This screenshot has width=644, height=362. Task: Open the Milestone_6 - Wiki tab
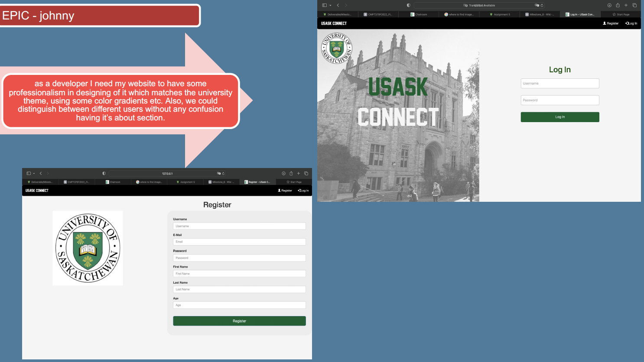pos(540,14)
